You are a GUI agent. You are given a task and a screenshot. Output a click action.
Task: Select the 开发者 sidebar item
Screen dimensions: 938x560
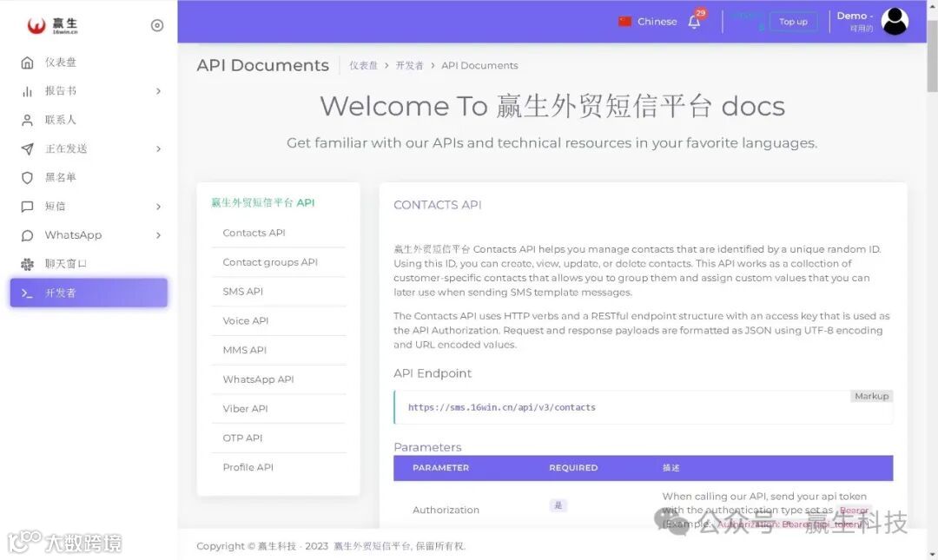point(89,293)
